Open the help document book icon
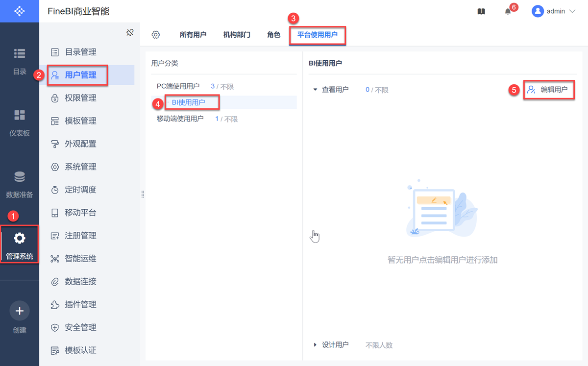The image size is (588, 366). tap(481, 11)
